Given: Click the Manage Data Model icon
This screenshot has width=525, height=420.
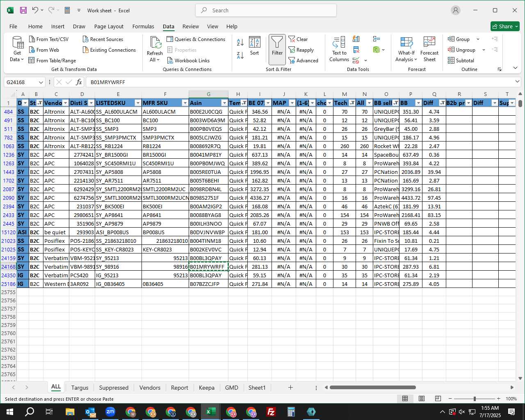Looking at the screenshot, I should coord(377,50).
